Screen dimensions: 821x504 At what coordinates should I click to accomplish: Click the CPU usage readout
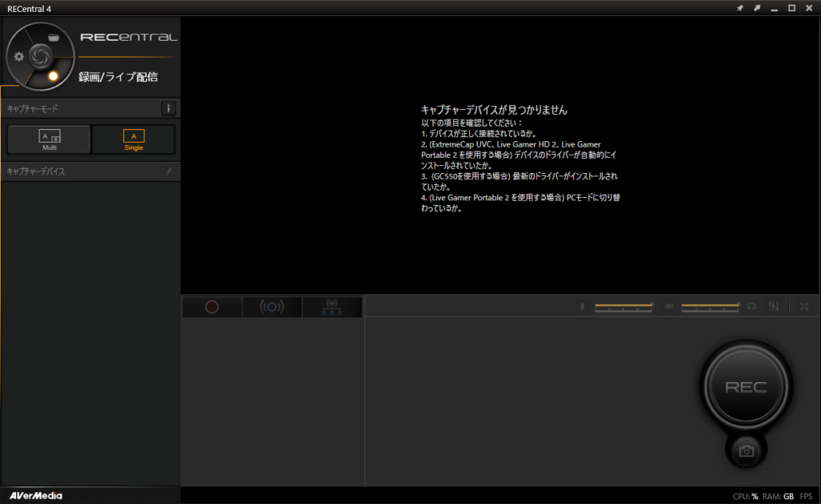pyautogui.click(x=745, y=496)
